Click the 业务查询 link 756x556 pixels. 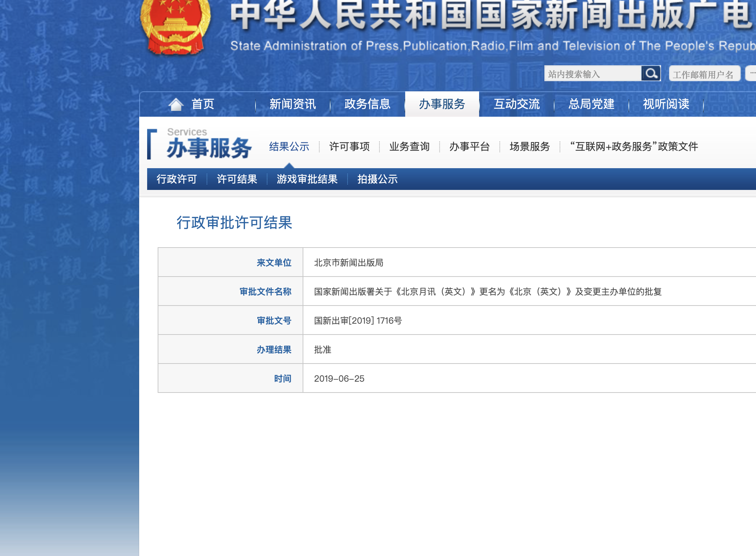pyautogui.click(x=409, y=146)
